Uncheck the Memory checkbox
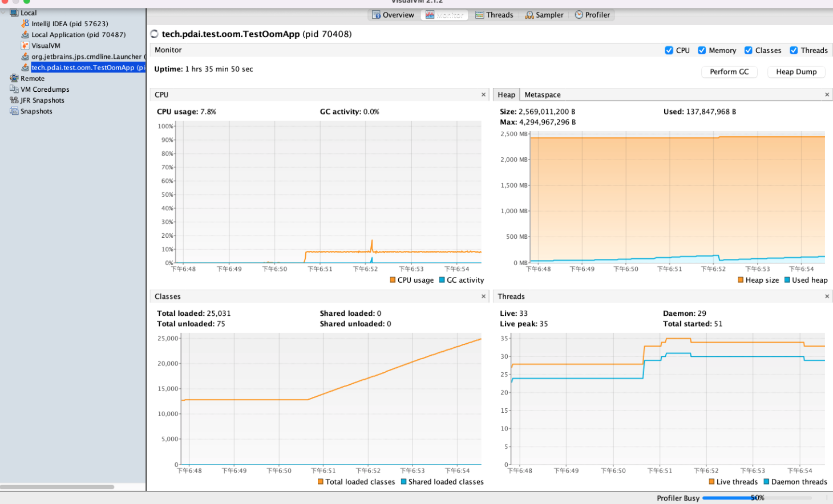Viewport: 833px width, 504px height. coord(702,50)
